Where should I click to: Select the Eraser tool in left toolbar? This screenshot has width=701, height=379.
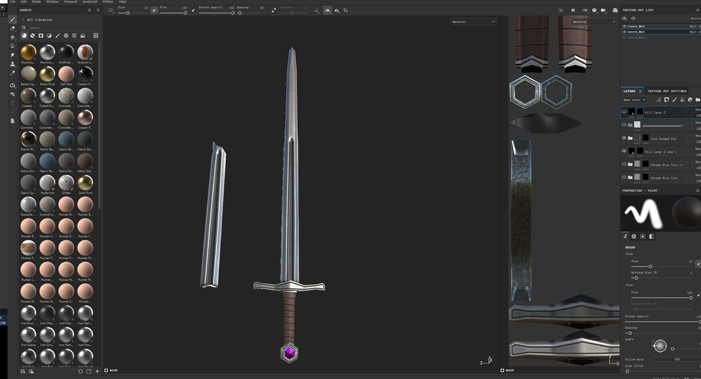(x=13, y=28)
